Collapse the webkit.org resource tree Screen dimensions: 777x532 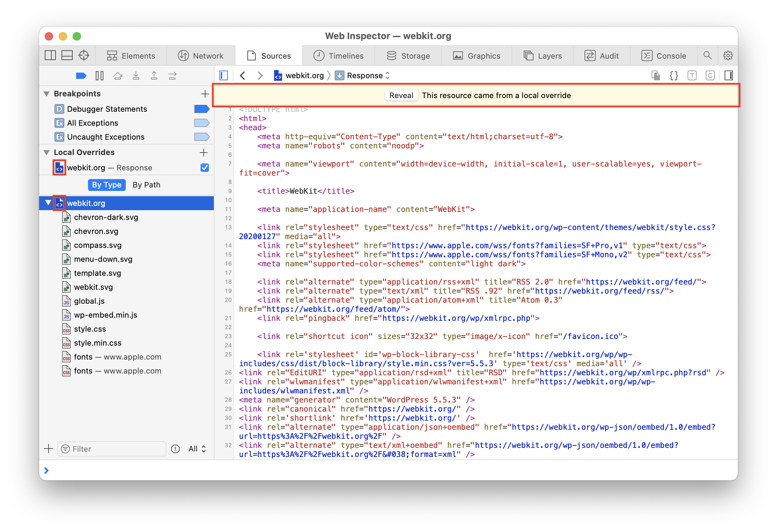tap(48, 203)
